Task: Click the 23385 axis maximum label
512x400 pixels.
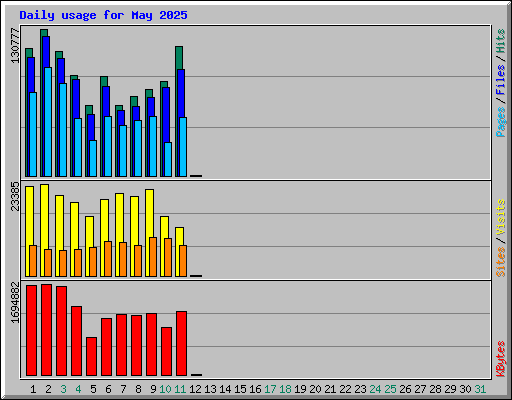Action: coord(15,196)
